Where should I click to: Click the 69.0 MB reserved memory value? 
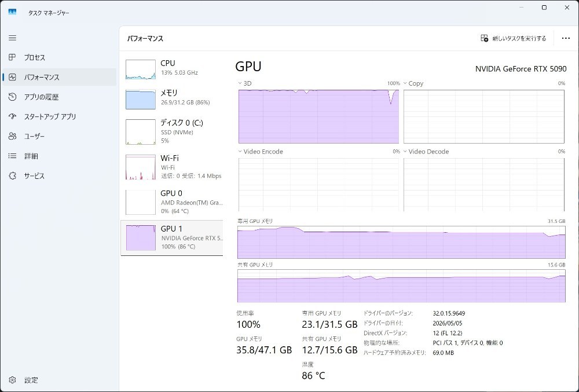443,353
